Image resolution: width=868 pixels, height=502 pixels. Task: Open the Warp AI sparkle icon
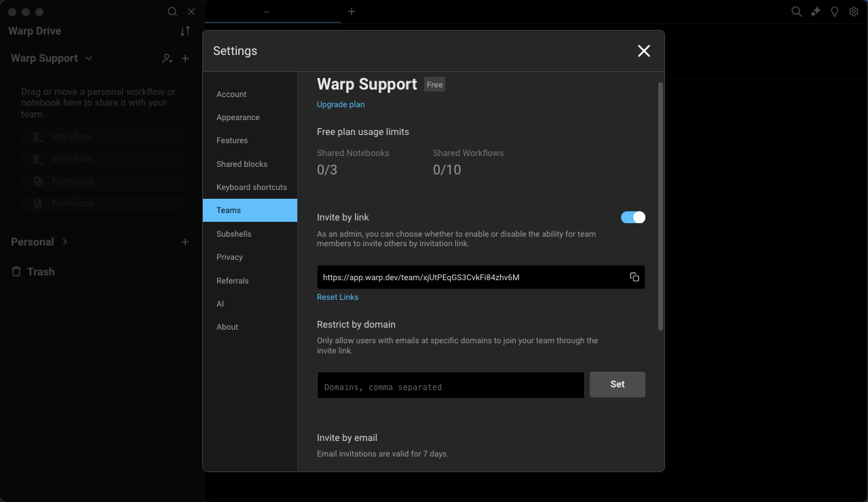coord(816,12)
